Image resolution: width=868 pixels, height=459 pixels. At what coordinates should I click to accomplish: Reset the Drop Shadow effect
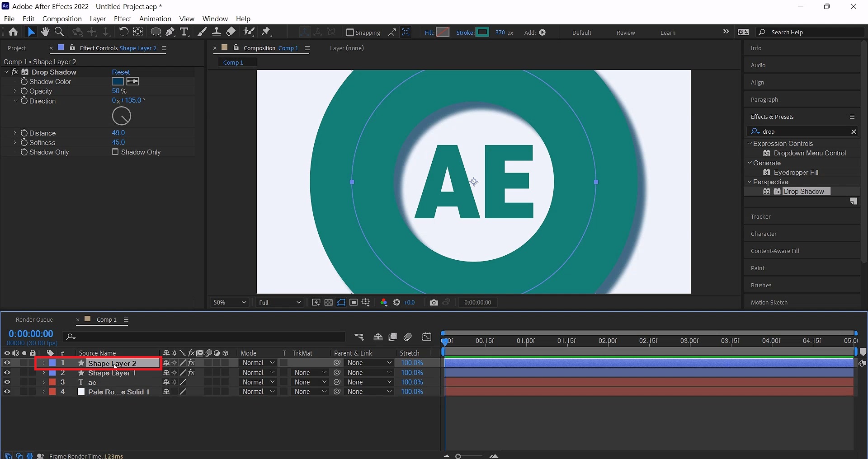tap(121, 72)
